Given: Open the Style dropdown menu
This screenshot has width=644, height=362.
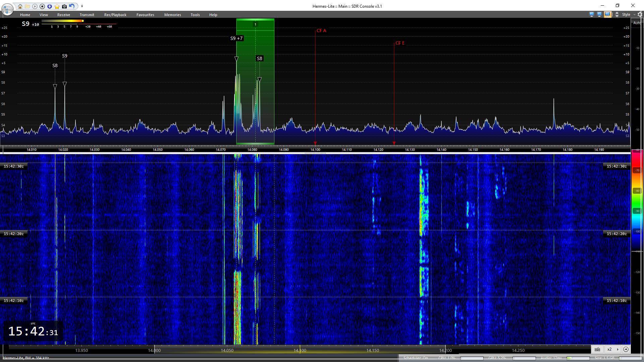Looking at the screenshot, I should tap(628, 14).
